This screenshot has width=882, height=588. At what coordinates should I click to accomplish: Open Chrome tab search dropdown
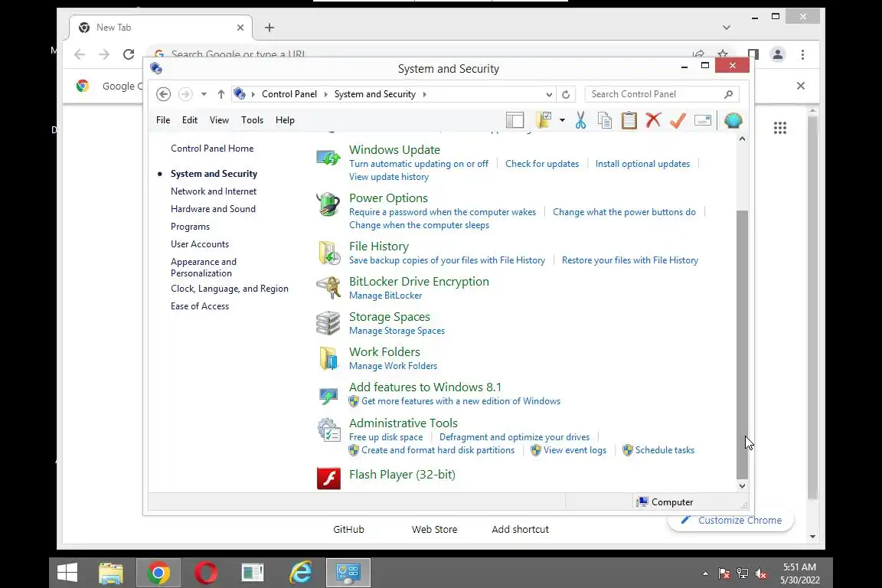click(726, 28)
